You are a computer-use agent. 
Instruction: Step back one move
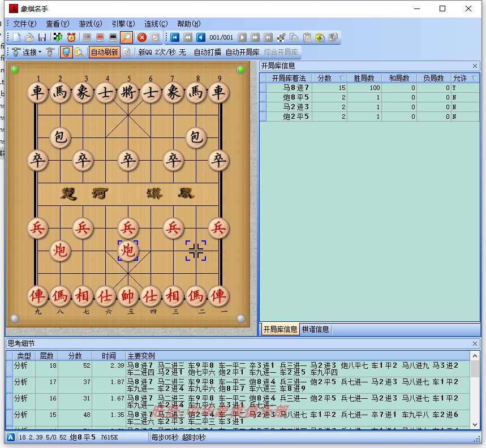pyautogui.click(x=201, y=37)
